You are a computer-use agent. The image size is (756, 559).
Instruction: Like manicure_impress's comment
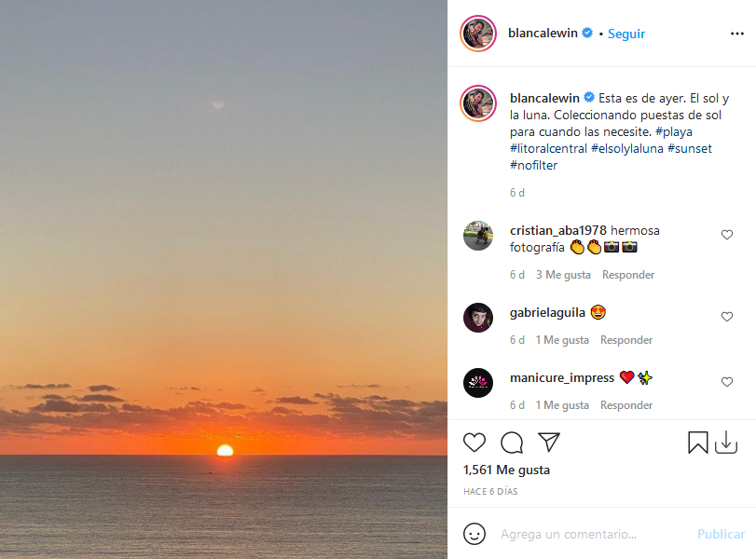[x=727, y=382]
